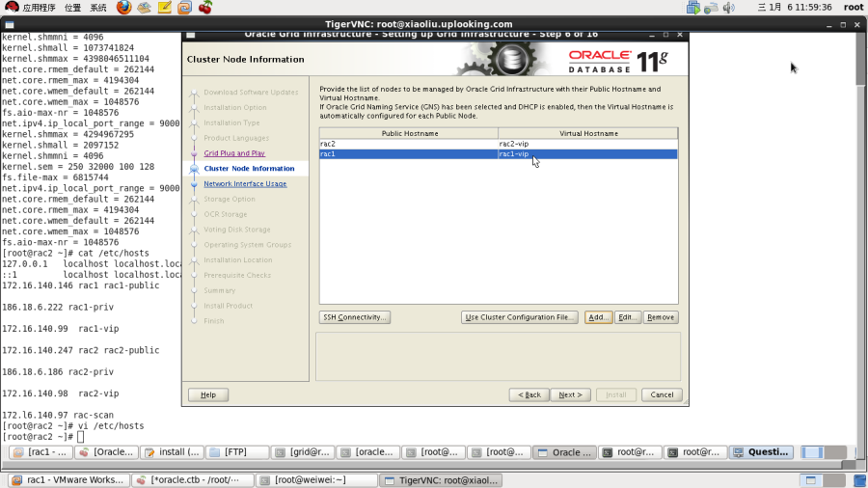Open the notes editor panel icon
Image resolution: width=868 pixels, height=488 pixels.
(x=164, y=7)
